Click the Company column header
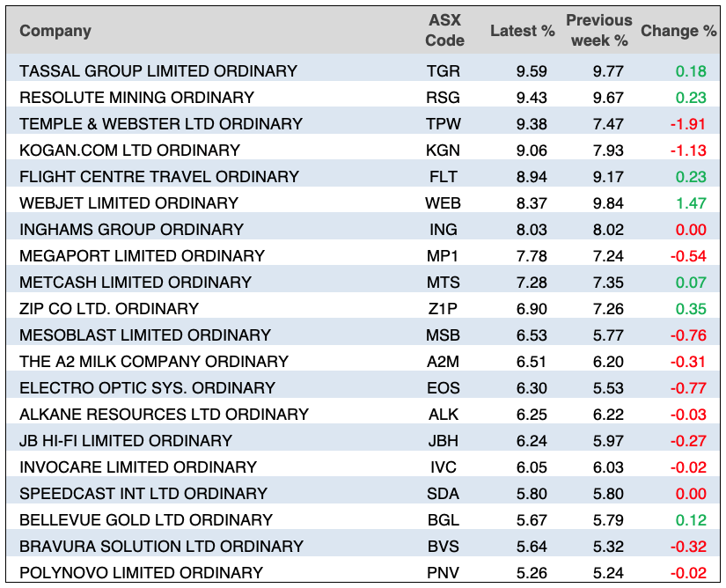 (55, 31)
